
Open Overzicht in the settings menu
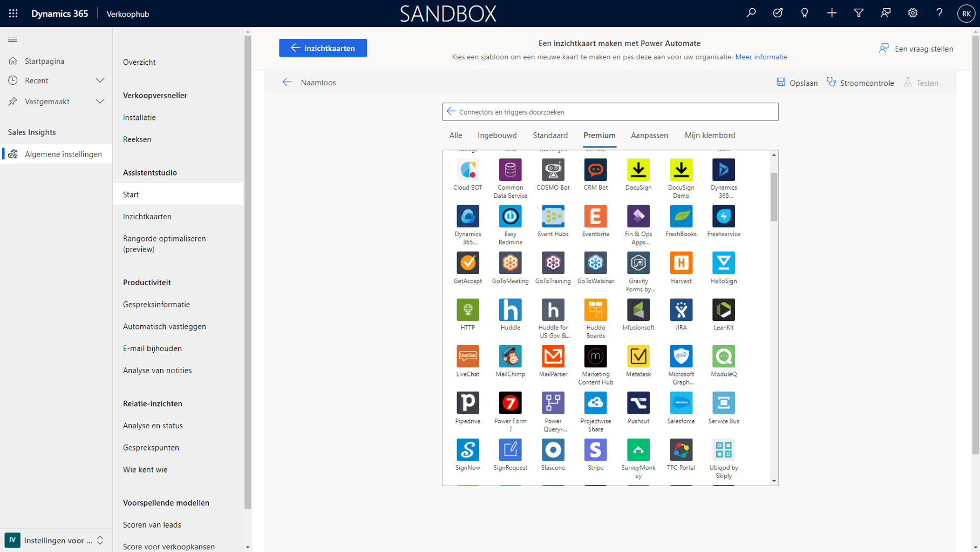pos(139,62)
